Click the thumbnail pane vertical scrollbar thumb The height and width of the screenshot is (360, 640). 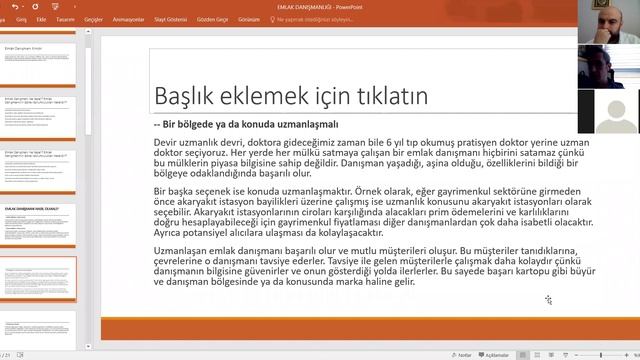click(89, 91)
